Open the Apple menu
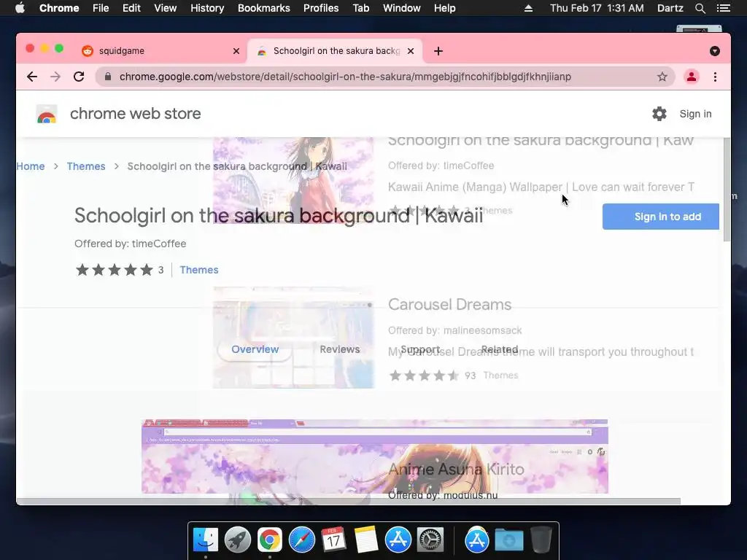Image resolution: width=747 pixels, height=560 pixels. 20,8
